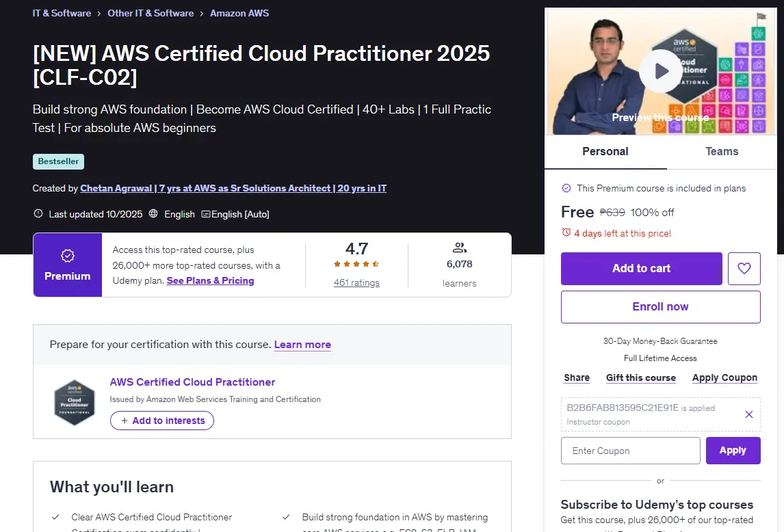
Task: Click the Bestseller badge
Action: click(x=59, y=161)
